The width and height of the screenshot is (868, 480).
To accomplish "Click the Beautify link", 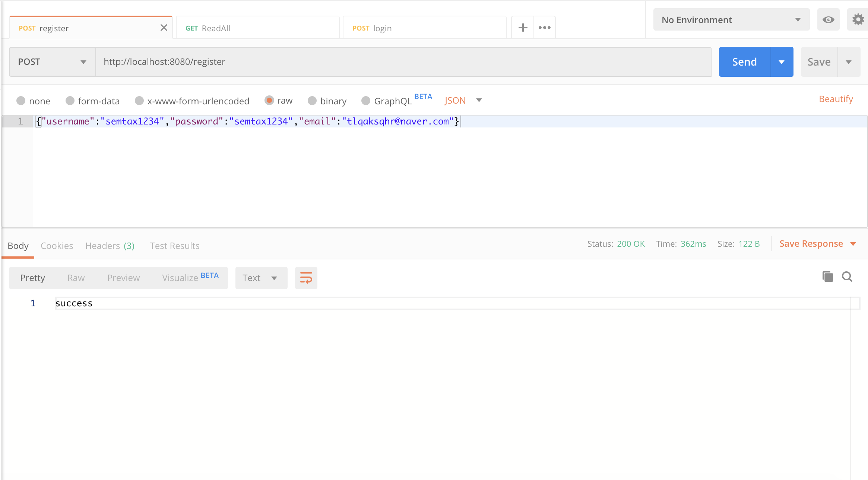I will coord(836,99).
